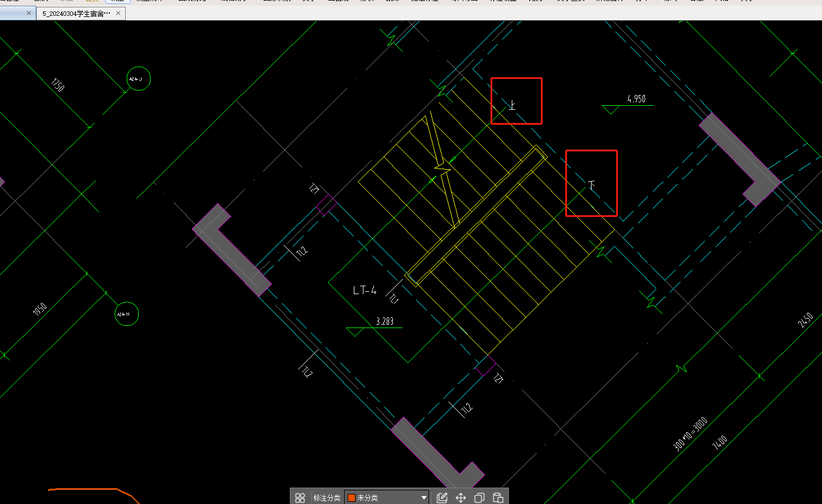Screen dimensions: 822x504
Task: Click the 4.950 elevation value
Action: (x=636, y=99)
